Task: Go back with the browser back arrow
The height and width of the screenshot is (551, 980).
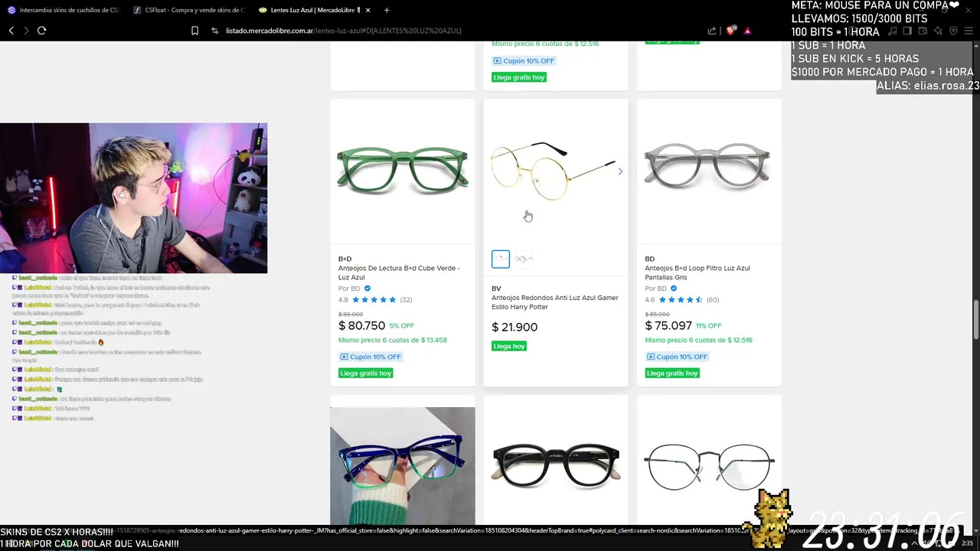Action: [11, 31]
